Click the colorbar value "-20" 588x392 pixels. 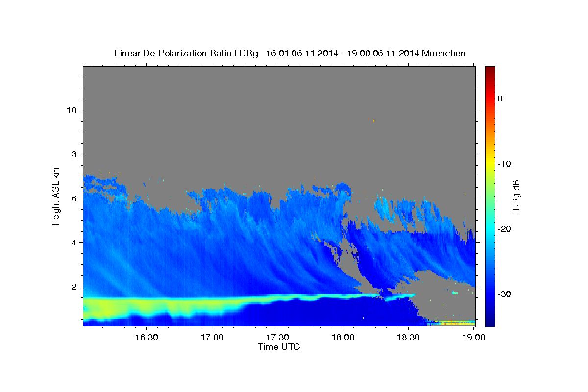point(505,229)
